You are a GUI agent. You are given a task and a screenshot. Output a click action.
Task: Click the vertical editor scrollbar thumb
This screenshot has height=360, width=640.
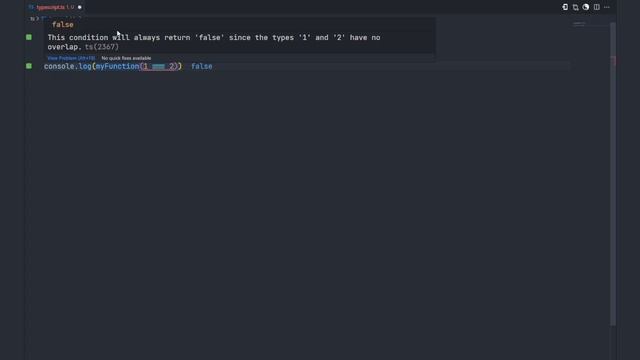pos(613,174)
